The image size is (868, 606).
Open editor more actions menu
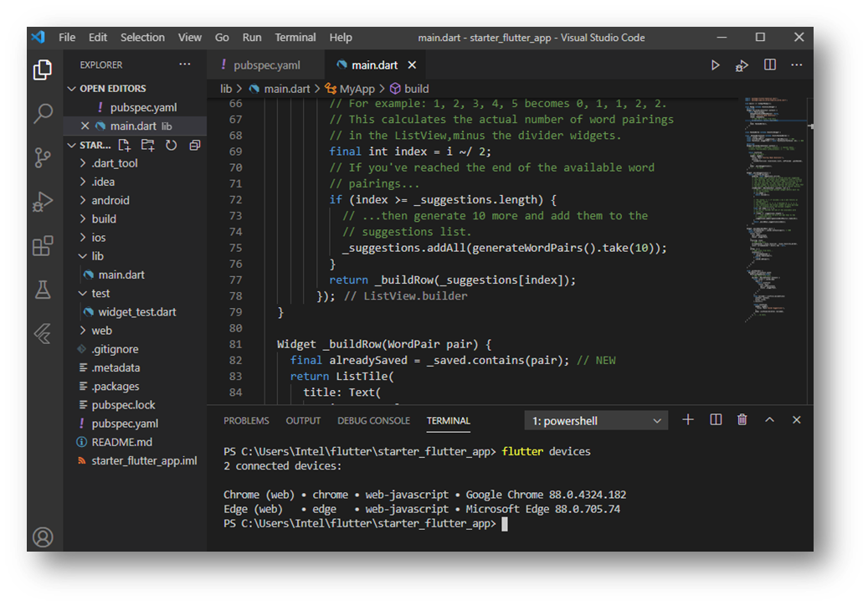click(797, 64)
